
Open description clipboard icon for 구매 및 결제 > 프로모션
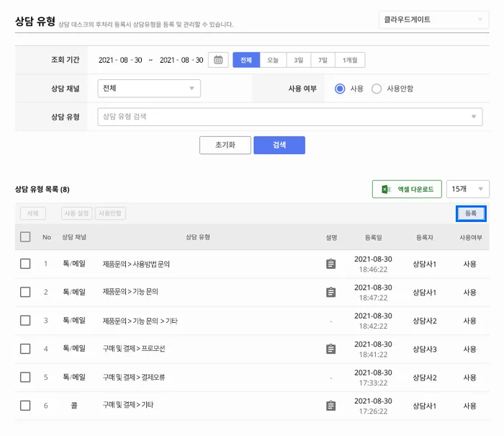tap(330, 349)
